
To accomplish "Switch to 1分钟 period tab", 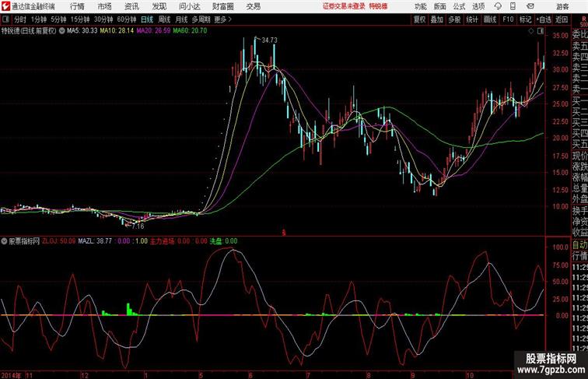I will pyautogui.click(x=39, y=19).
